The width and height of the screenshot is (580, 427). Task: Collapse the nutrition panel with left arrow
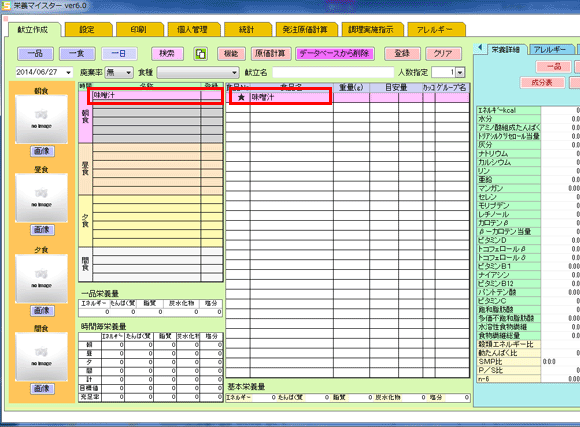click(480, 48)
